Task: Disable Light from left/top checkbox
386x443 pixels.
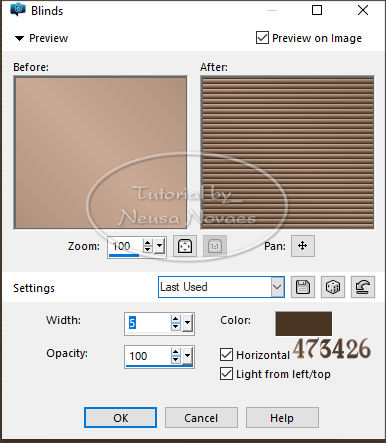Action: click(x=226, y=374)
